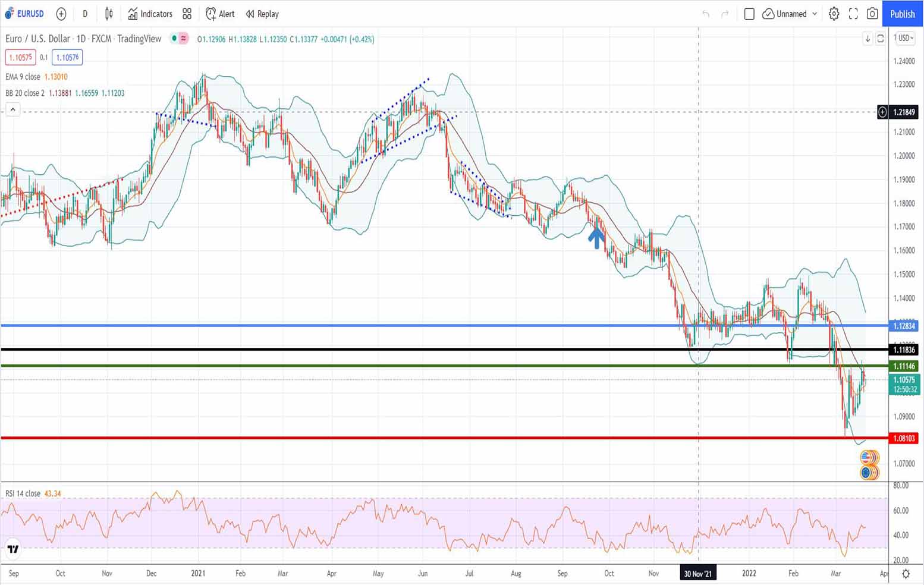Open indicator templates grid icon
Image resolution: width=924 pixels, height=585 pixels.
pyautogui.click(x=187, y=14)
